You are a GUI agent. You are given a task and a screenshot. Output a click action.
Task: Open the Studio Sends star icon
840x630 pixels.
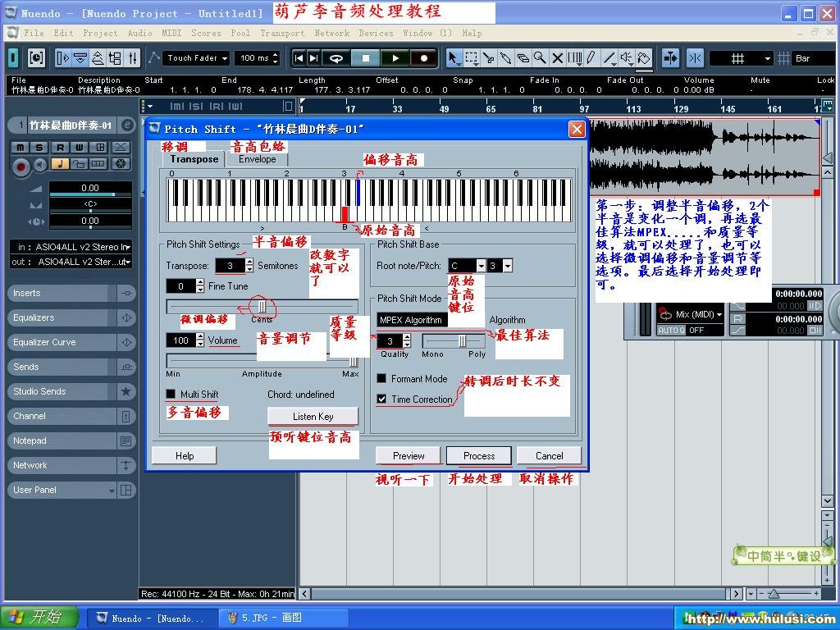coord(126,391)
